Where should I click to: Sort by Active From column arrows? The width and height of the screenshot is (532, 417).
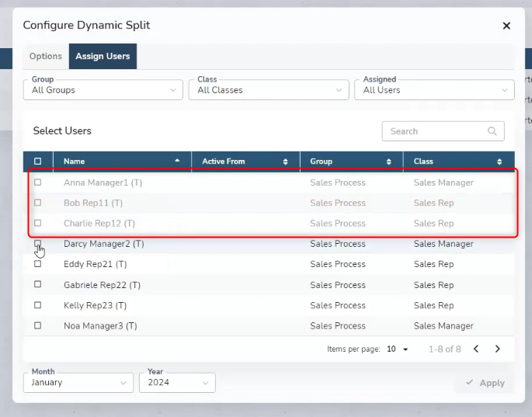click(285, 162)
